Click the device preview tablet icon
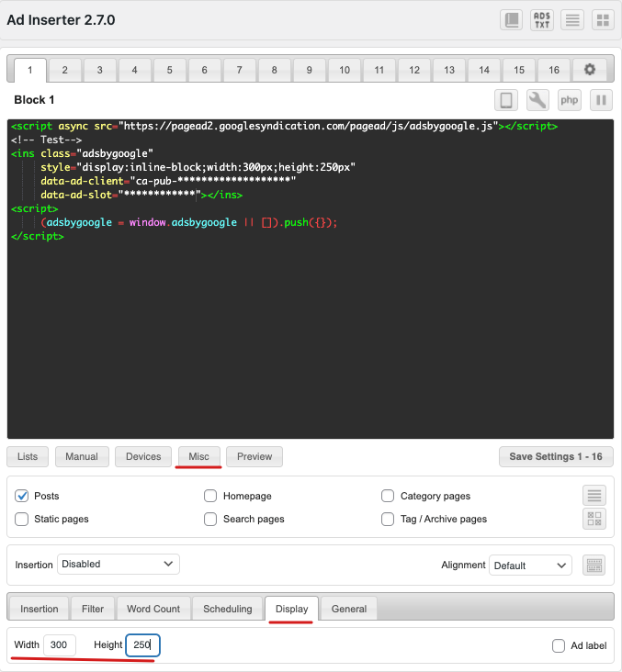 (x=505, y=100)
